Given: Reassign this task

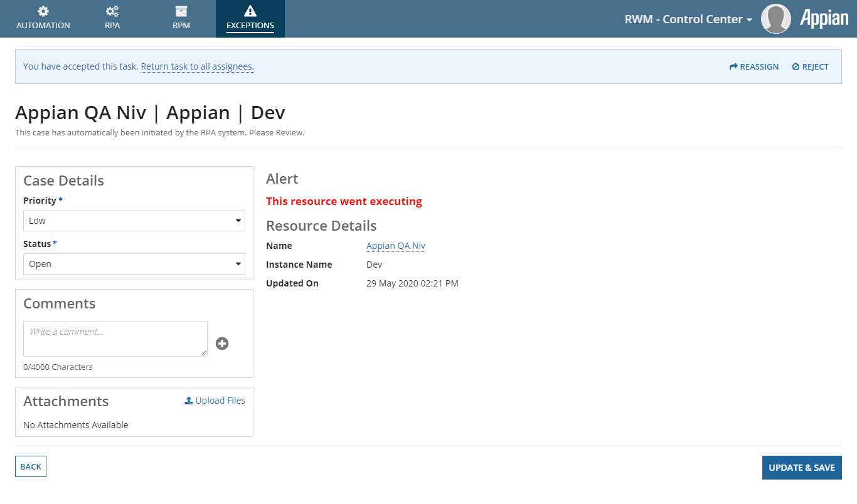Looking at the screenshot, I should tap(754, 66).
